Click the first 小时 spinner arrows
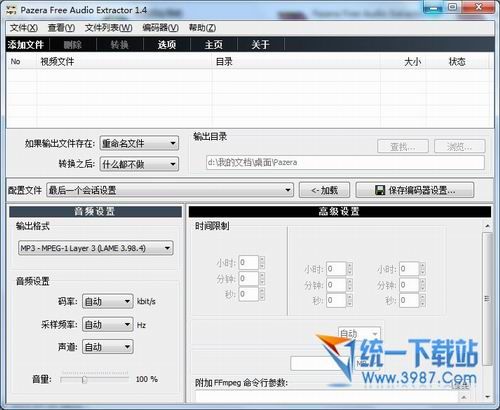Image resolution: width=500 pixels, height=410 pixels. [x=262, y=263]
